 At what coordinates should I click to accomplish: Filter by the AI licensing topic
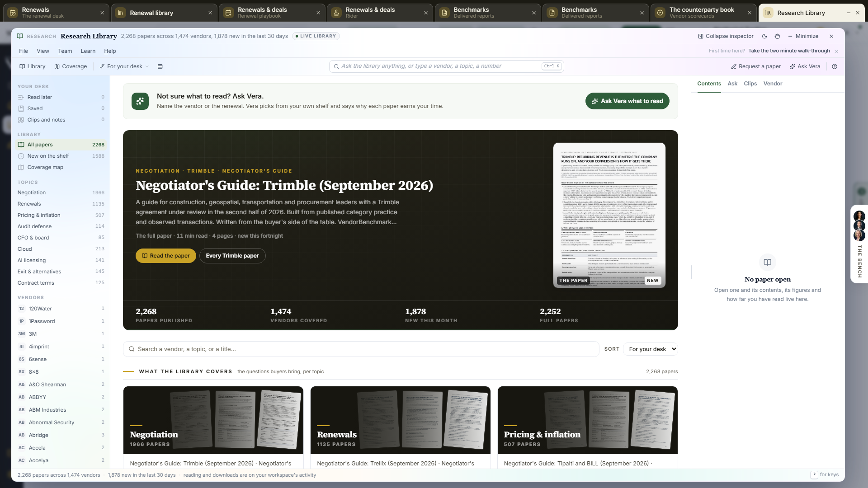[61, 260]
